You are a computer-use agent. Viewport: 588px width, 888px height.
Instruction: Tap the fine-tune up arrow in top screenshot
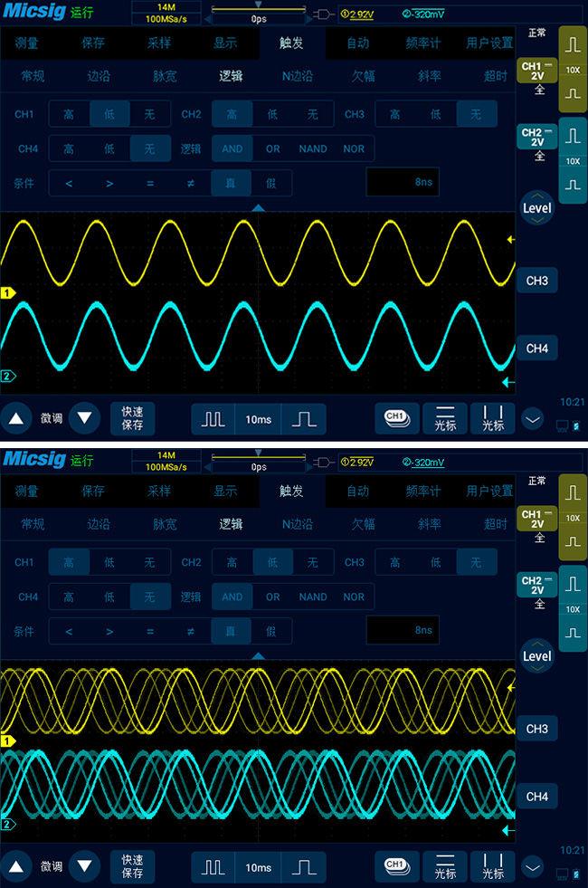pos(16,418)
